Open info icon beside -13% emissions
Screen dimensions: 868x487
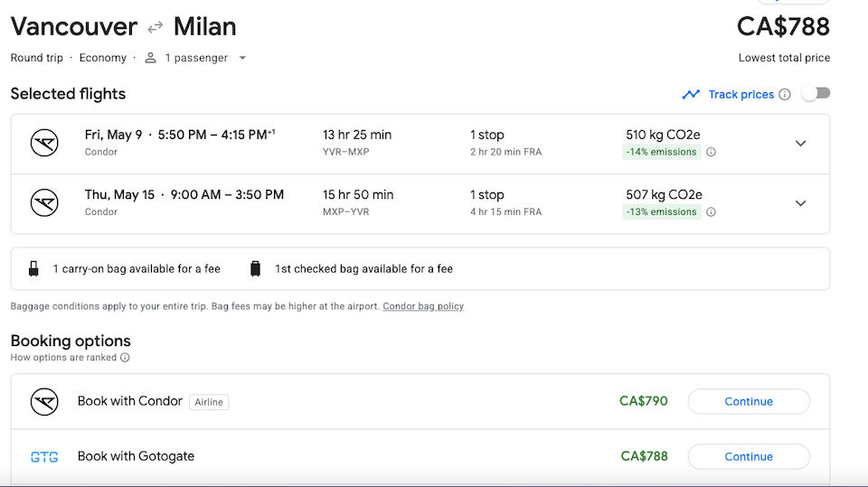point(712,212)
